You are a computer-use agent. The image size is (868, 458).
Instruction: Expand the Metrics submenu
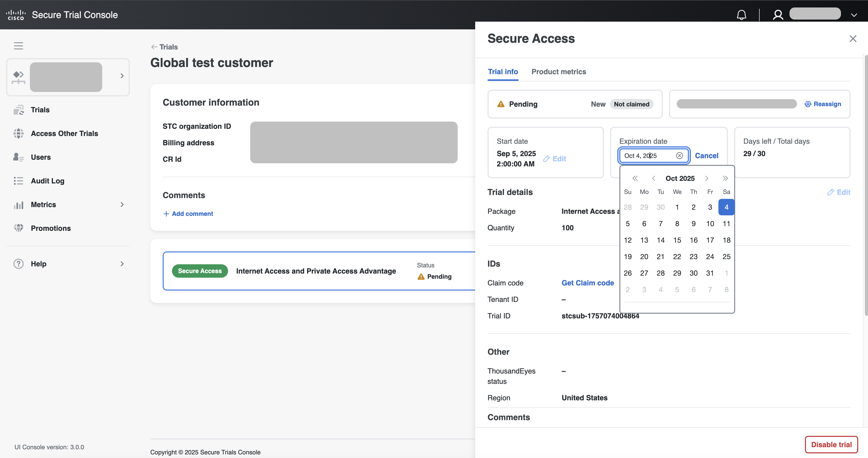click(122, 204)
